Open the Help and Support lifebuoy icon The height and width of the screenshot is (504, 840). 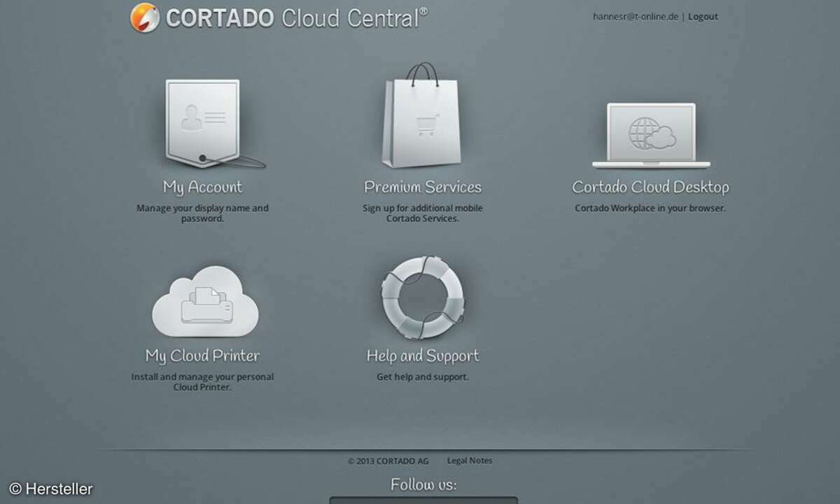[x=422, y=297]
